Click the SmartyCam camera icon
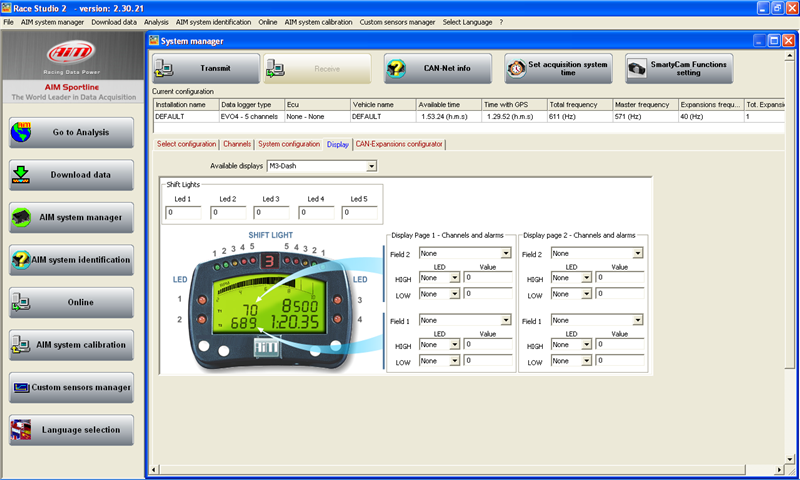 636,69
